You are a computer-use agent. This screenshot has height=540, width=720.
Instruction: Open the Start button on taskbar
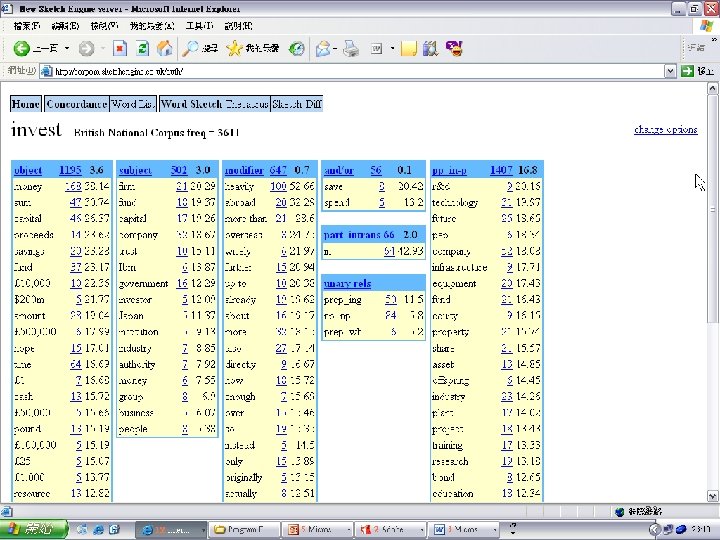click(34, 529)
